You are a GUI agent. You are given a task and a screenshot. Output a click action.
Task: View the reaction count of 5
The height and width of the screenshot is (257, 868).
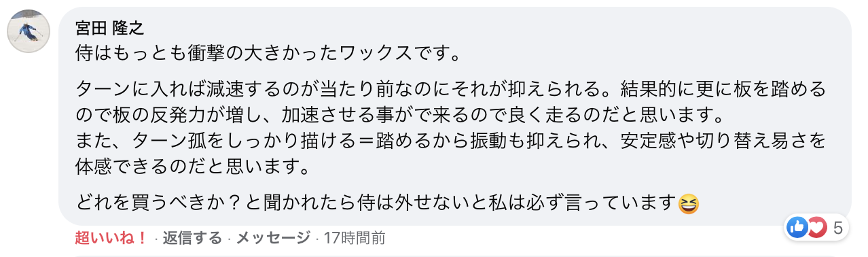837,228
